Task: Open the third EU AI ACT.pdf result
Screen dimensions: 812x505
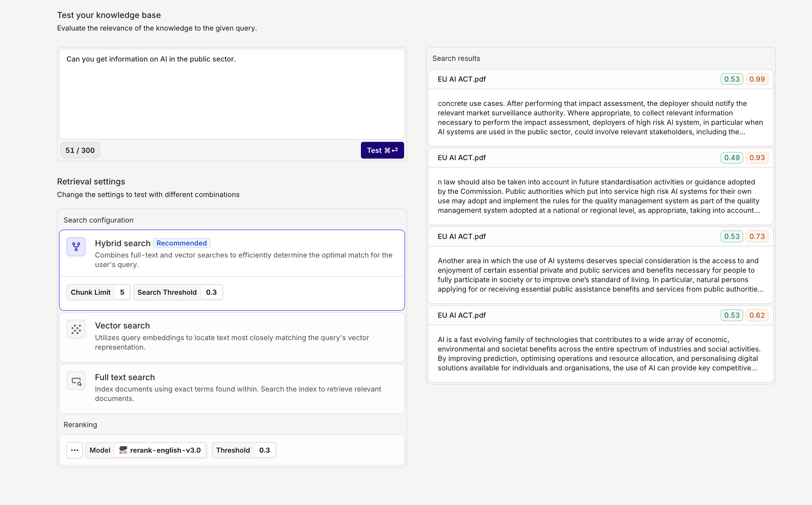Action: (461, 236)
